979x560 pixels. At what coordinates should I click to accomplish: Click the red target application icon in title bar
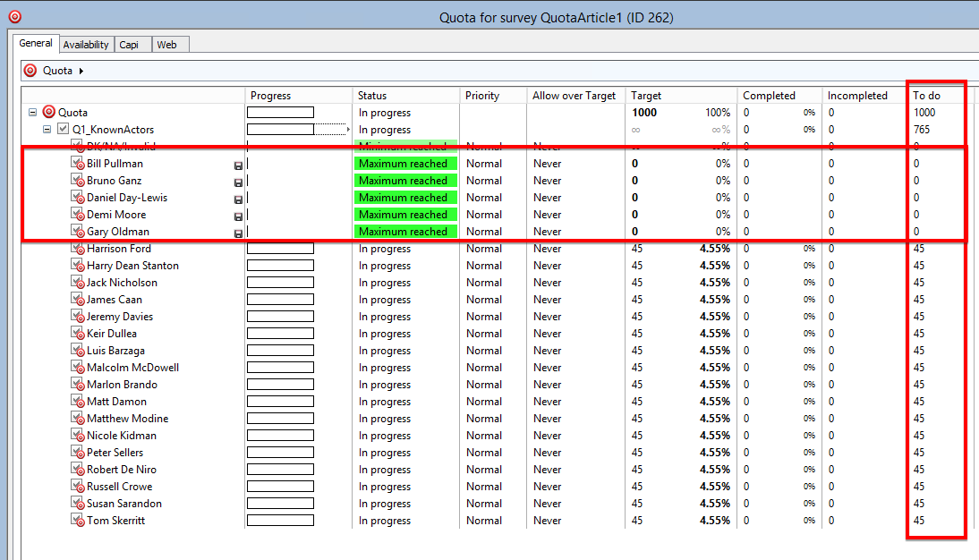(15, 17)
